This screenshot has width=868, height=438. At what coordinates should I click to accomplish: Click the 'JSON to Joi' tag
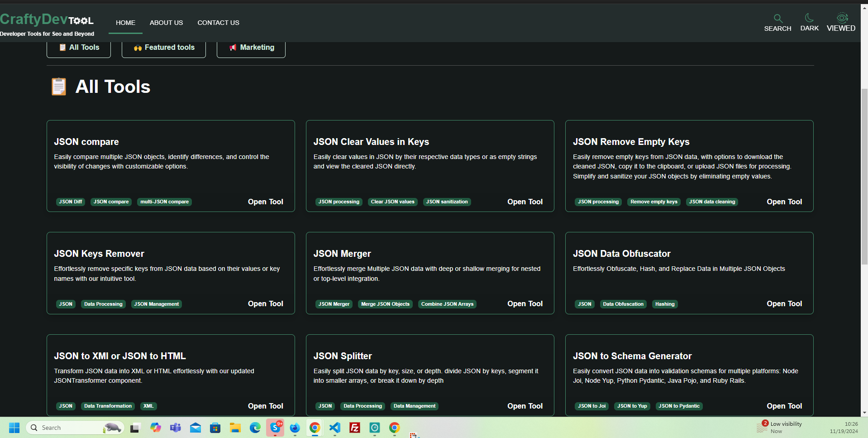click(591, 406)
